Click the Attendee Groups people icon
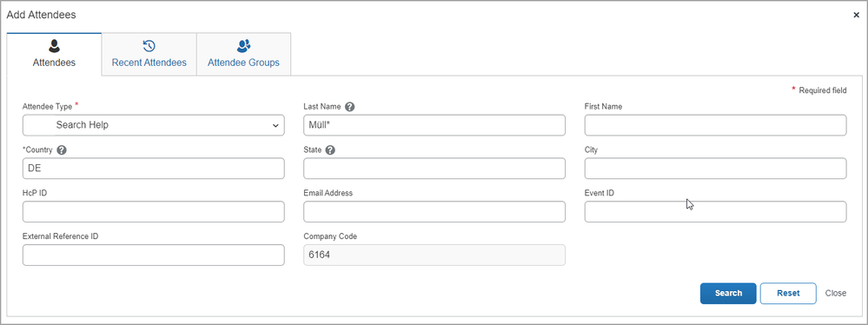868x325 pixels. (243, 46)
